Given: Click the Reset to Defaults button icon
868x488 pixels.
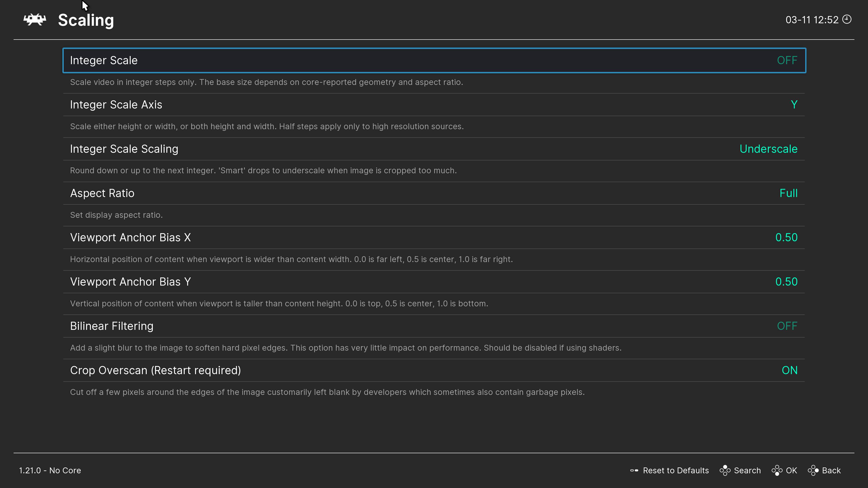Looking at the screenshot, I should coord(634,470).
